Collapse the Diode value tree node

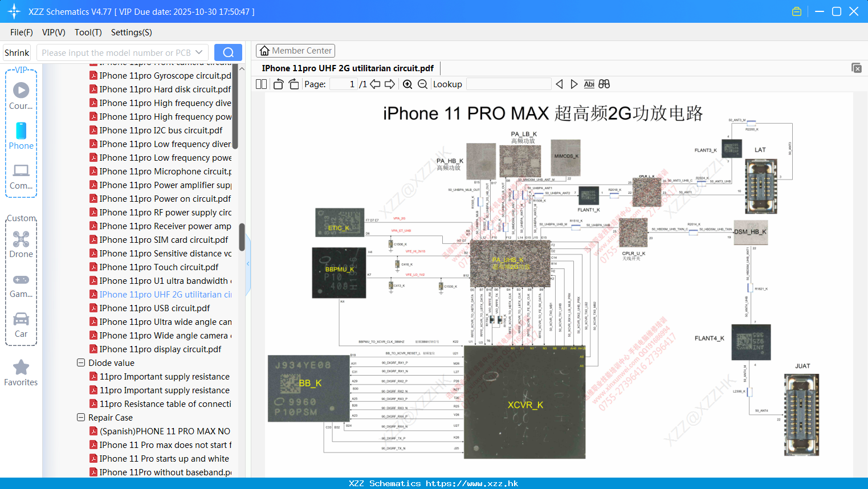[80, 362]
